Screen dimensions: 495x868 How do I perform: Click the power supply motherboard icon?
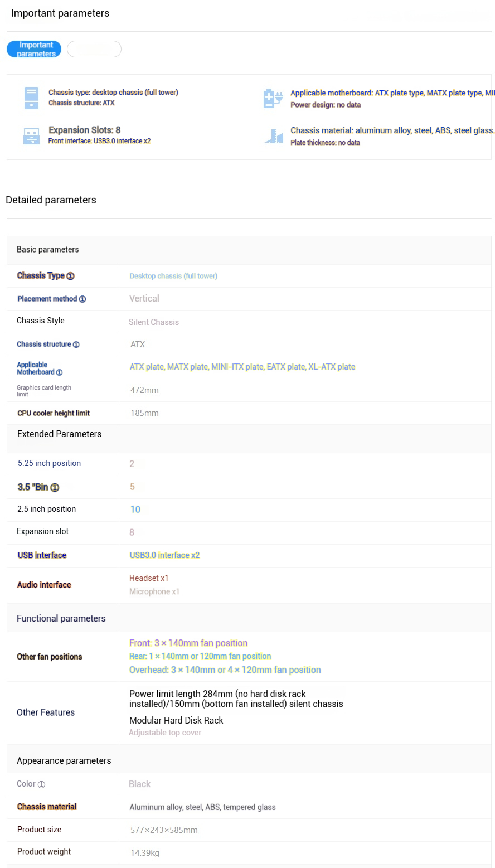tap(273, 98)
